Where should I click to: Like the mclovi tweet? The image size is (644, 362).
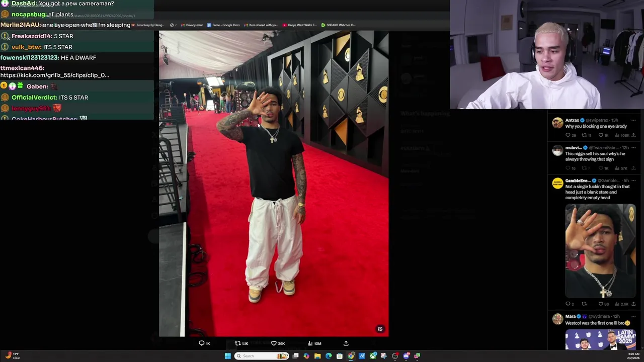(x=600, y=168)
